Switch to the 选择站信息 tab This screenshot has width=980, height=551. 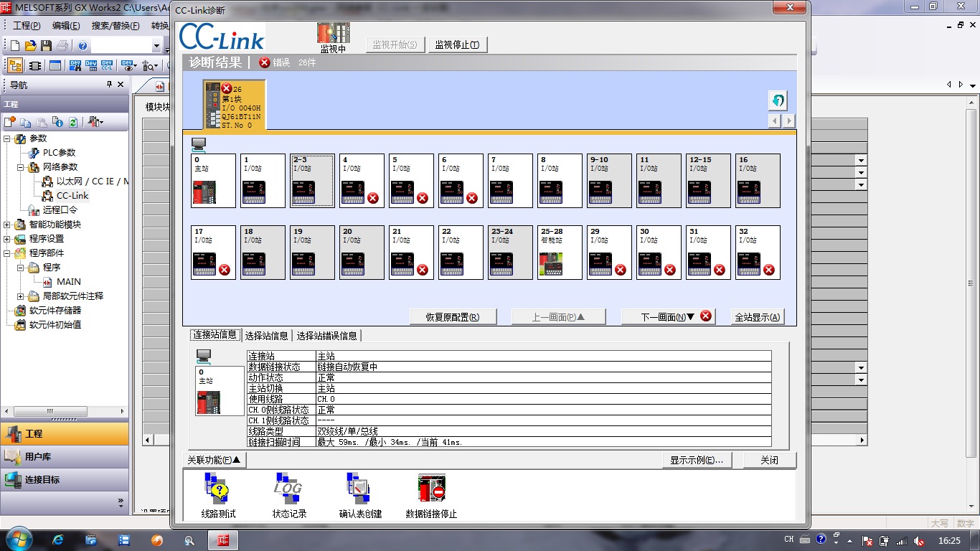tap(266, 336)
